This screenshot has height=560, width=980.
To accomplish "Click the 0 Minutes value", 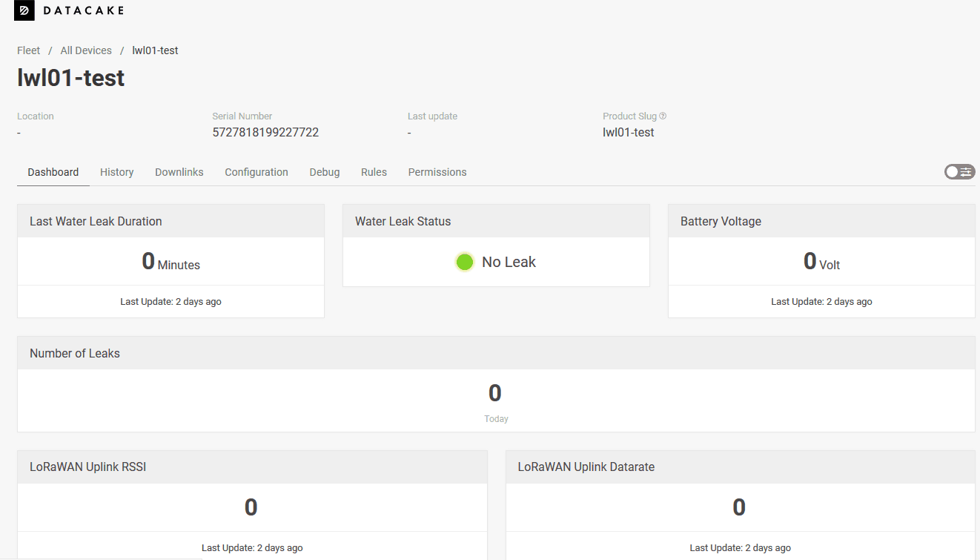I will pyautogui.click(x=170, y=262).
